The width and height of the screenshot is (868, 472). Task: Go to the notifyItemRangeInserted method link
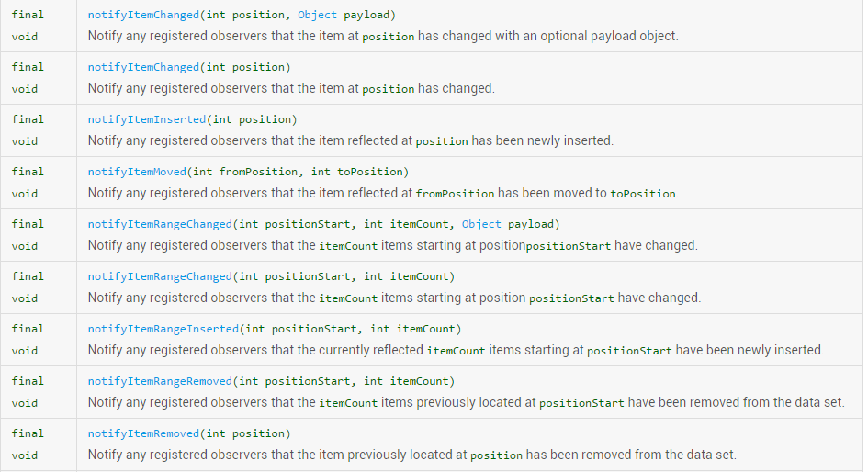(x=163, y=330)
